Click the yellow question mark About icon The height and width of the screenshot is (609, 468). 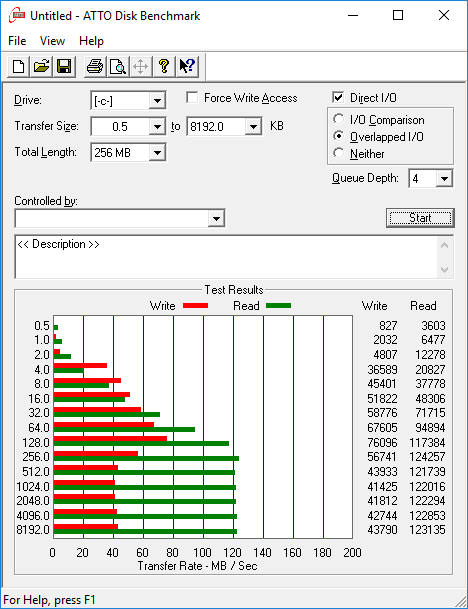point(164,66)
